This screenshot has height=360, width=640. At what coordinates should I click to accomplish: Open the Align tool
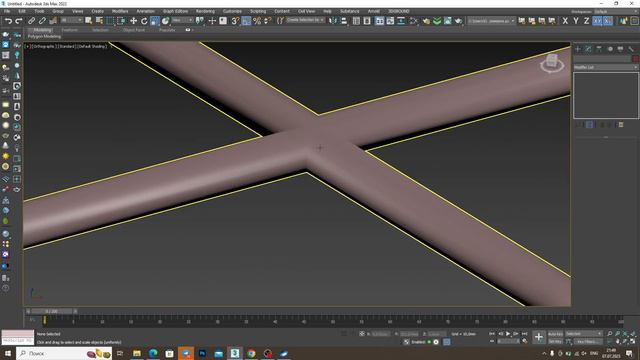[344, 21]
